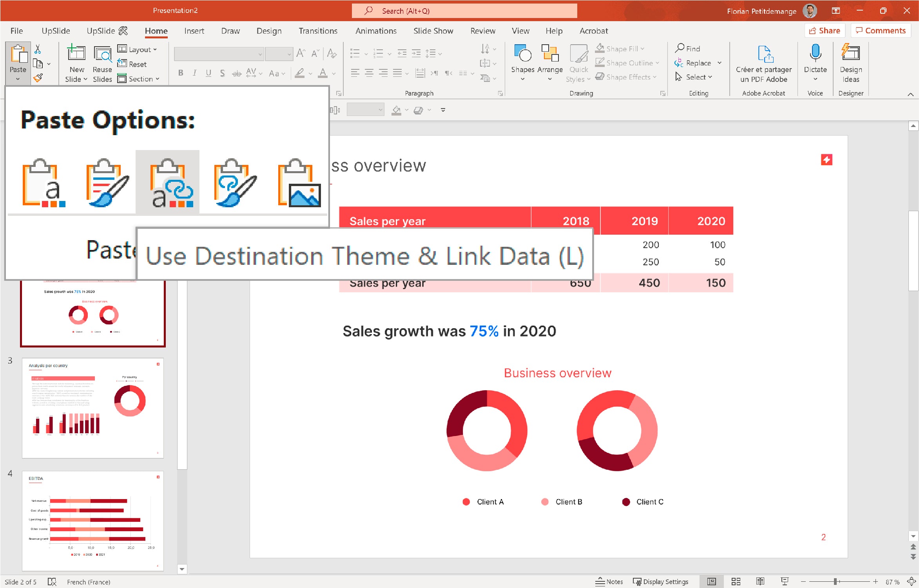Click the Share button

[x=824, y=30]
